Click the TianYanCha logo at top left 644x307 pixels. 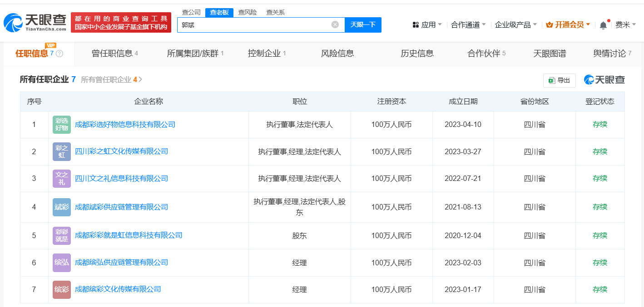click(x=35, y=22)
